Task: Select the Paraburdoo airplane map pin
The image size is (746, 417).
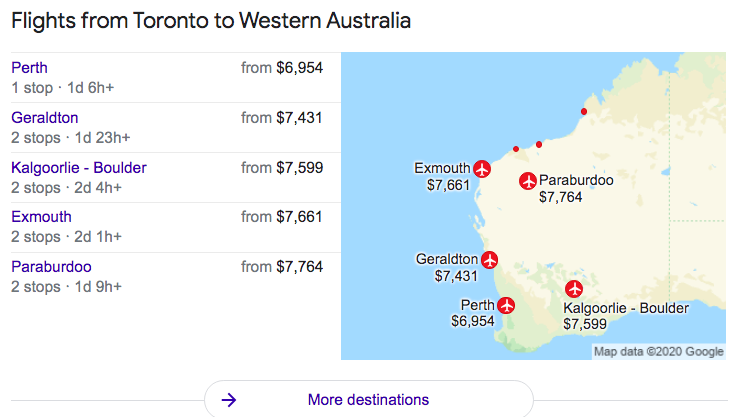Action: (528, 181)
